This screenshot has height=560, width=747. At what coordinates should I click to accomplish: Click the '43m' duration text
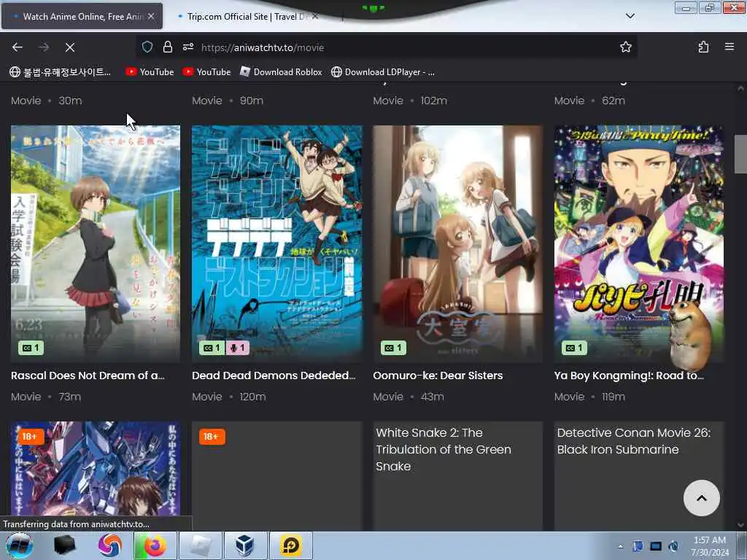[432, 397]
